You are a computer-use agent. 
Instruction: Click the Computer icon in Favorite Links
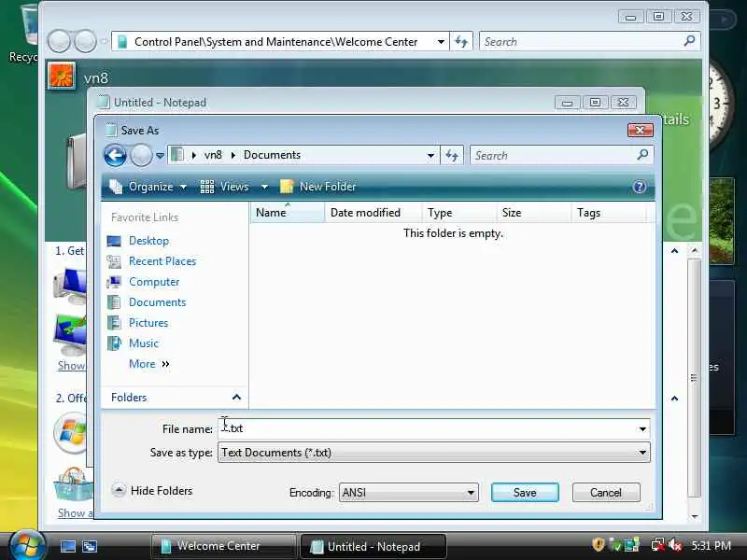point(114,282)
